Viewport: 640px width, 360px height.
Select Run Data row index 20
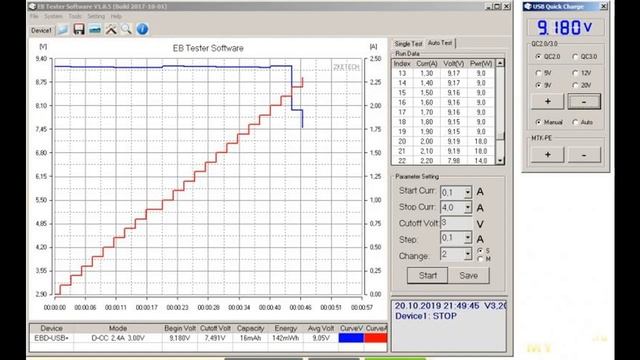[x=444, y=141]
